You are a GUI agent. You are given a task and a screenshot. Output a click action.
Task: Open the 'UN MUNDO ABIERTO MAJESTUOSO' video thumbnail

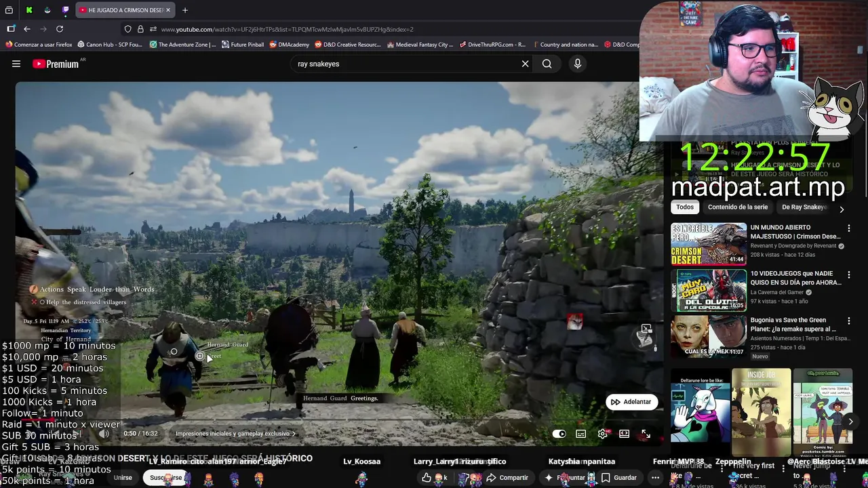(x=709, y=244)
